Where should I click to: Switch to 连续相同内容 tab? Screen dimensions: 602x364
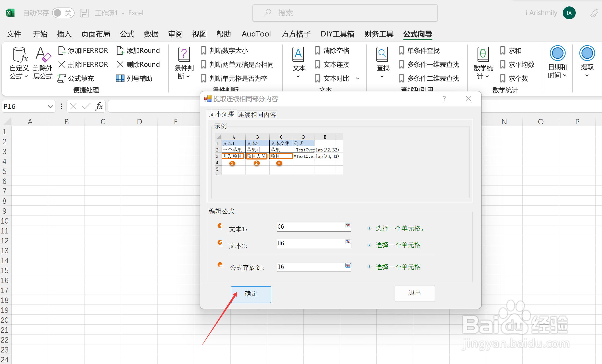[257, 115]
